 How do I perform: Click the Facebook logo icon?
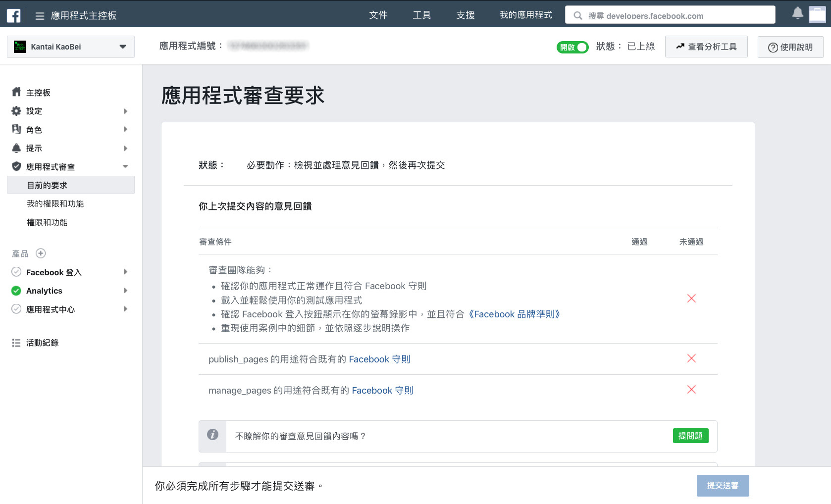(13, 16)
